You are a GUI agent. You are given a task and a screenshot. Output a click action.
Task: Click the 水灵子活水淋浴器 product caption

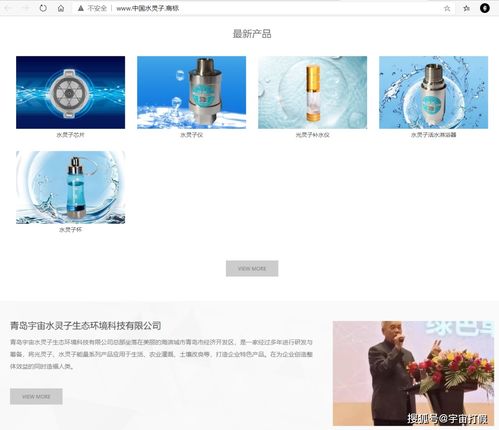pos(433,135)
